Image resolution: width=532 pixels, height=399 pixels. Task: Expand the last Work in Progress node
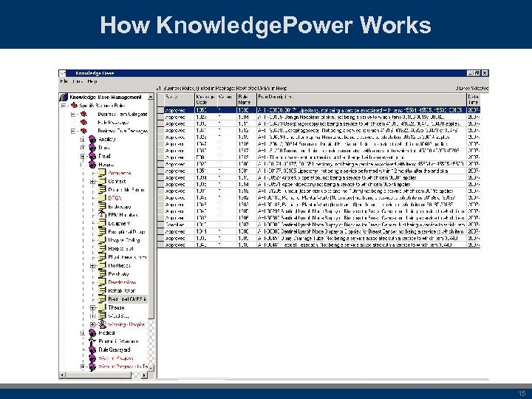tap(83, 366)
